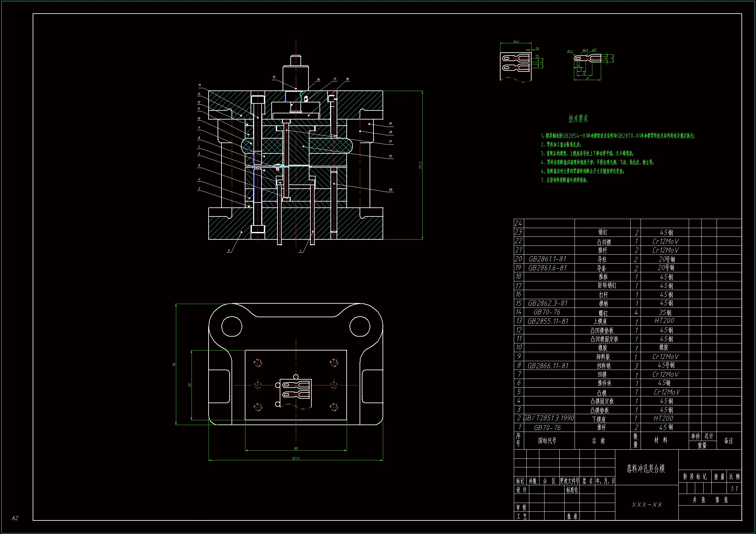The height and width of the screenshot is (534, 756).
Task: Click the 95 vertical dimension text
Action: (x=174, y=364)
